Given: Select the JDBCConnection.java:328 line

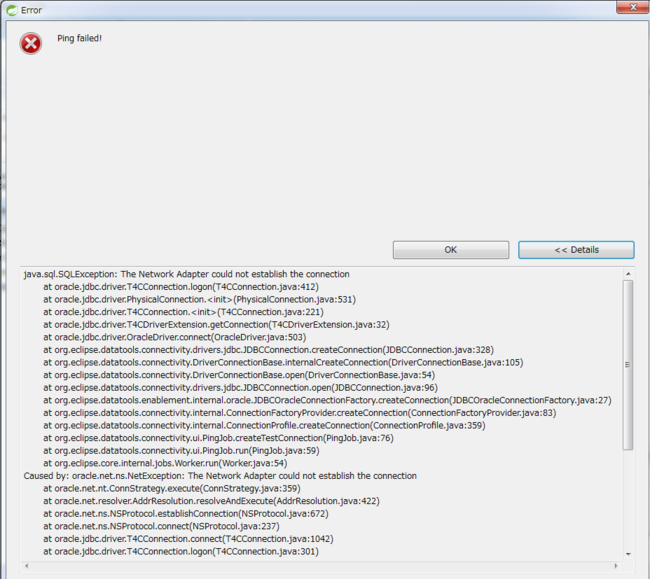Looking at the screenshot, I should pyautogui.click(x=269, y=350).
